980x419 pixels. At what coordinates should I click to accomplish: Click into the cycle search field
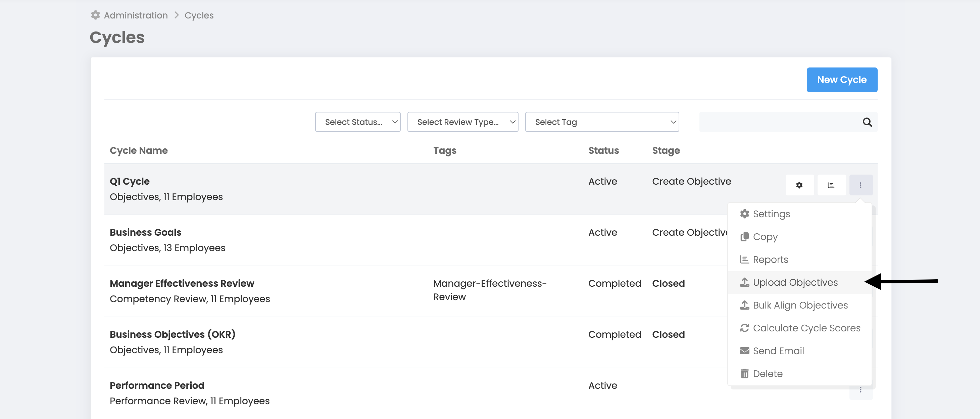point(778,122)
